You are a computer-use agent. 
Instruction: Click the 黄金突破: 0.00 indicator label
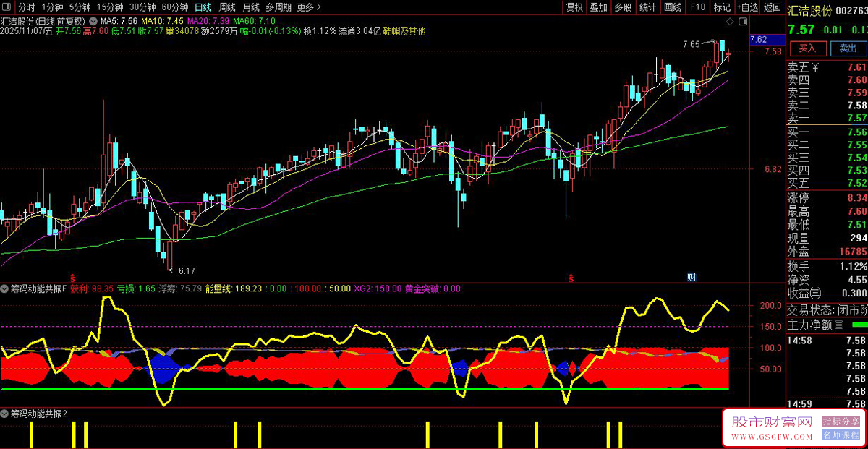click(x=433, y=288)
